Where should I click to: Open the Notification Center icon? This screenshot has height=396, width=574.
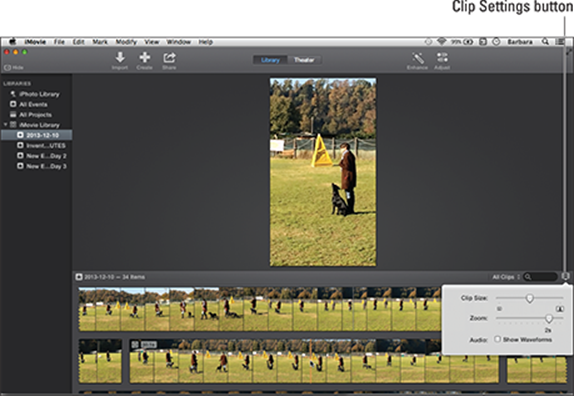tap(560, 42)
